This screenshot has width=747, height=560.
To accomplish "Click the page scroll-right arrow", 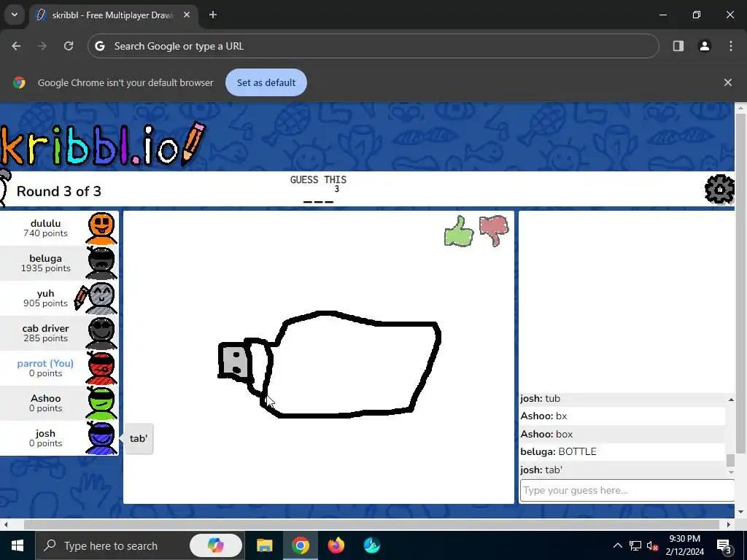I will (x=728, y=524).
